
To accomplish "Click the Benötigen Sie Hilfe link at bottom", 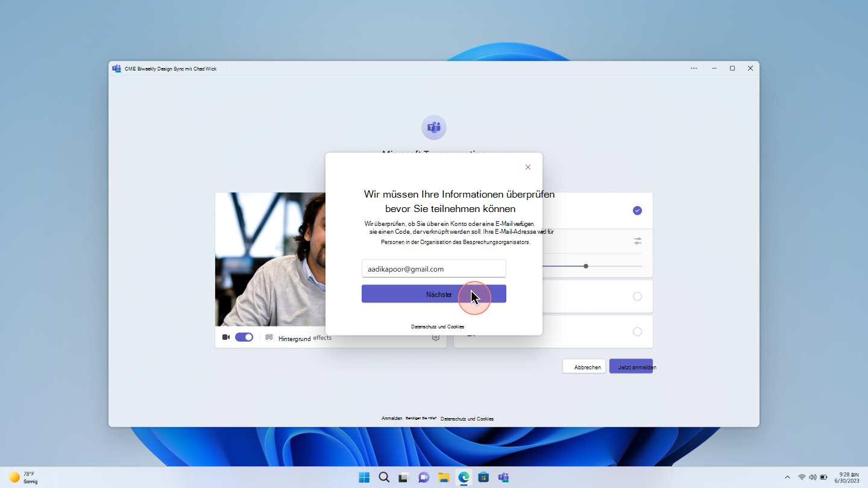I will tap(421, 418).
